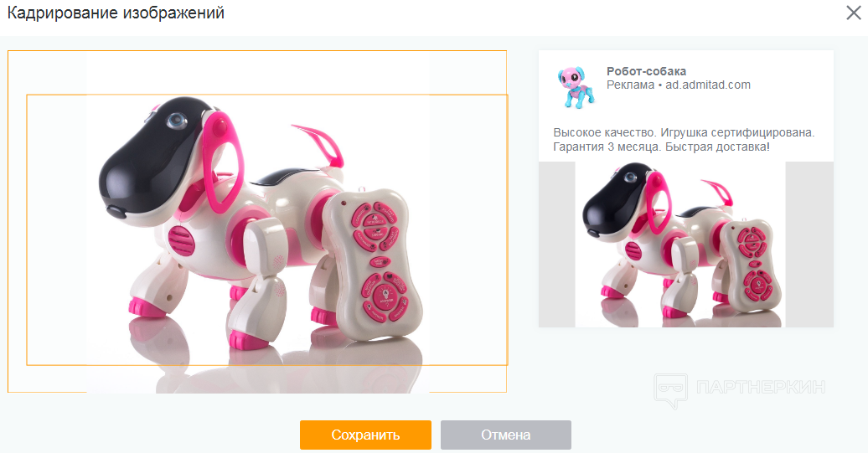This screenshot has width=868, height=453.
Task: Click the gray bar right of the preview image
Action: pos(809,245)
